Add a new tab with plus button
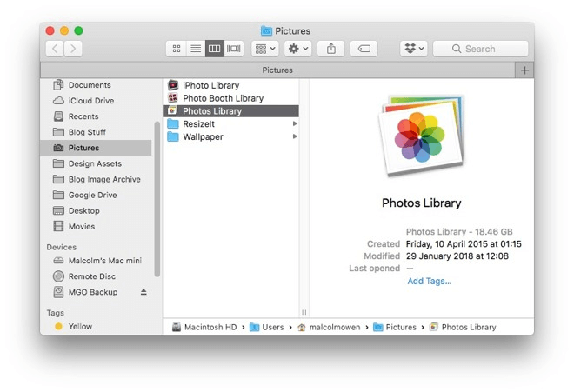Image resolution: width=574 pixels, height=392 pixels. tap(524, 70)
